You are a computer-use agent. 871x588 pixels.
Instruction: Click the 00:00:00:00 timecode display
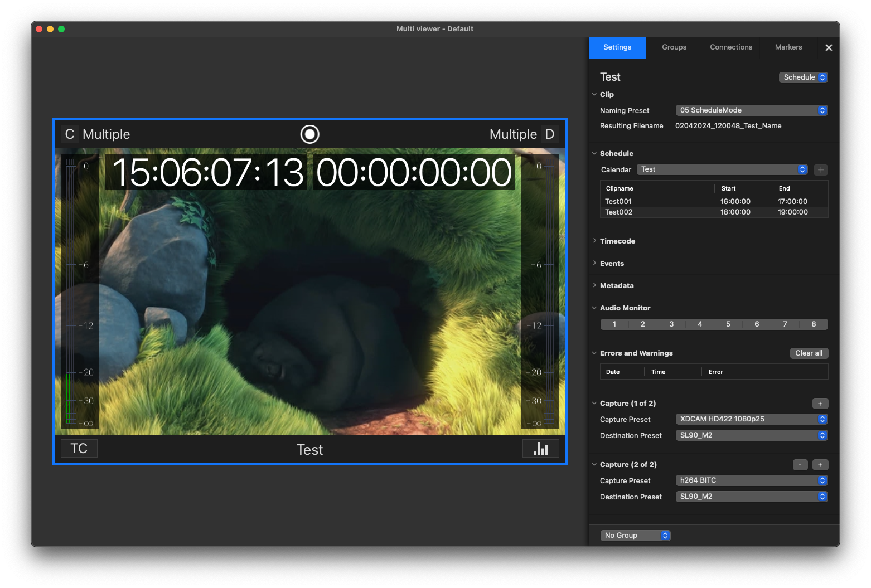(x=414, y=173)
